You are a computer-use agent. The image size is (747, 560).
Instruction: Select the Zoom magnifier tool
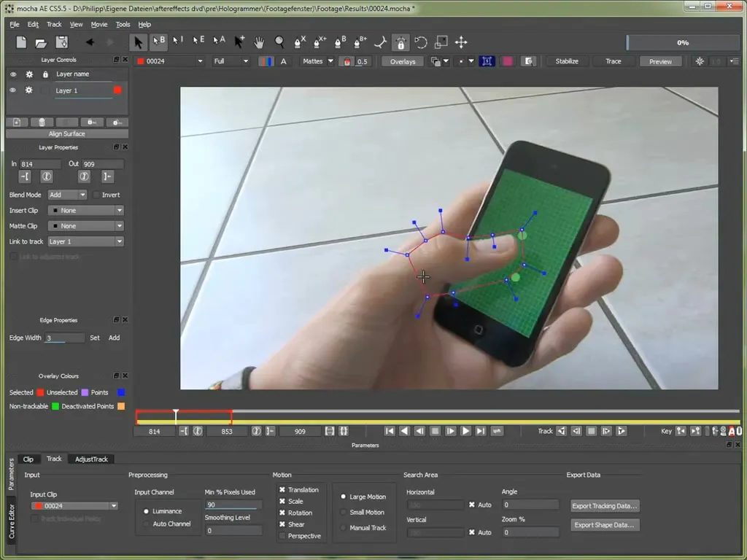279,42
